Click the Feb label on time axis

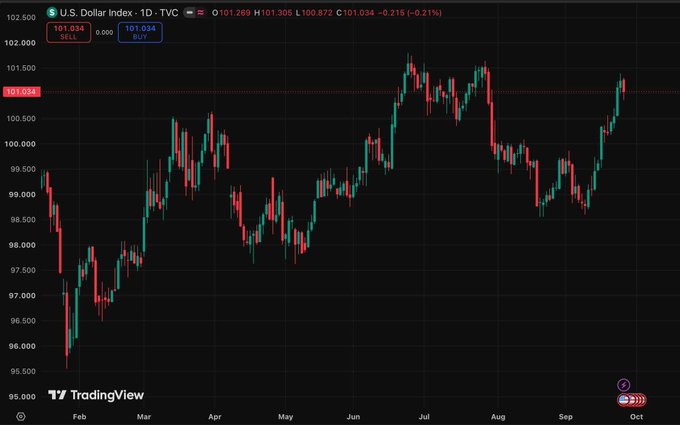79,417
